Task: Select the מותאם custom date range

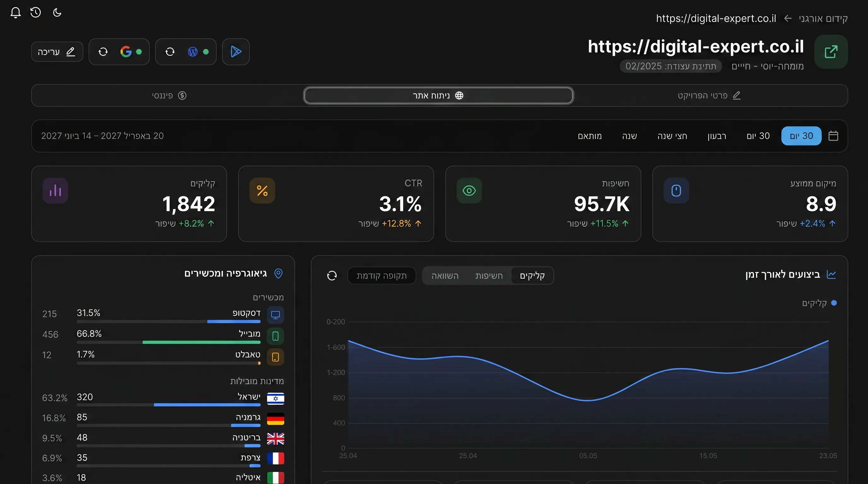Action: pos(590,136)
